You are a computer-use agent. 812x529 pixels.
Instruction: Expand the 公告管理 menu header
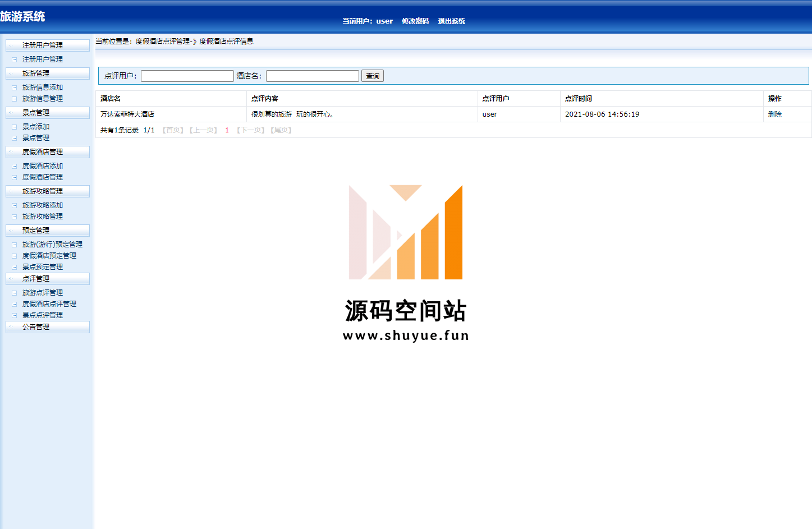48,326
